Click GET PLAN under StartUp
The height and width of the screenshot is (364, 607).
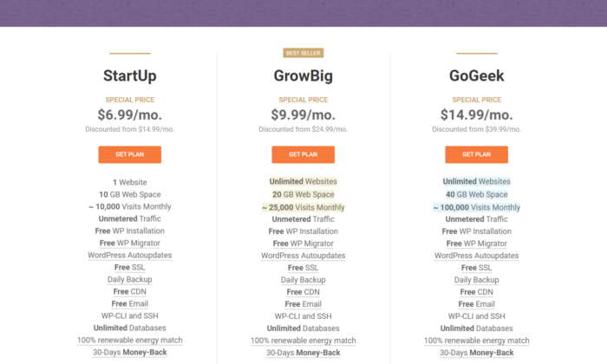(x=130, y=154)
